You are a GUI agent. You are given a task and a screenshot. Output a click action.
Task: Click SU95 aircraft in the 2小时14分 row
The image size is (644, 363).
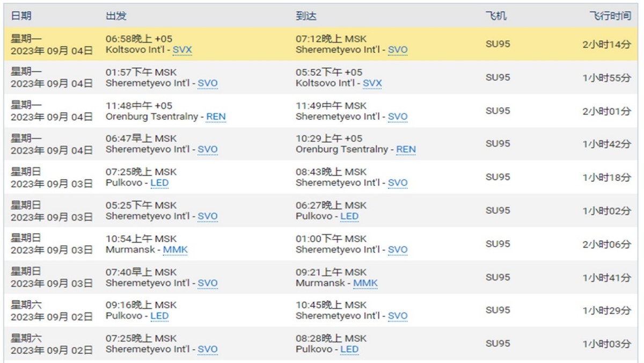[x=497, y=45]
